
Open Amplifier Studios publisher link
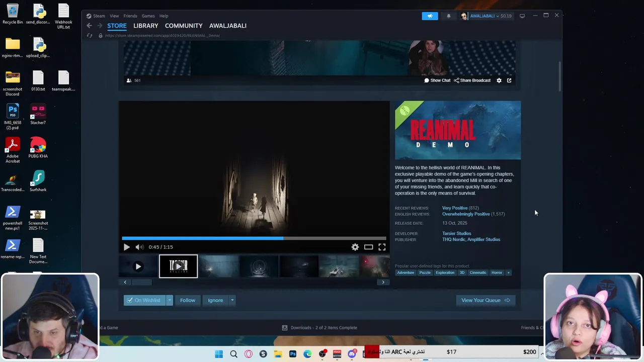[484, 239]
